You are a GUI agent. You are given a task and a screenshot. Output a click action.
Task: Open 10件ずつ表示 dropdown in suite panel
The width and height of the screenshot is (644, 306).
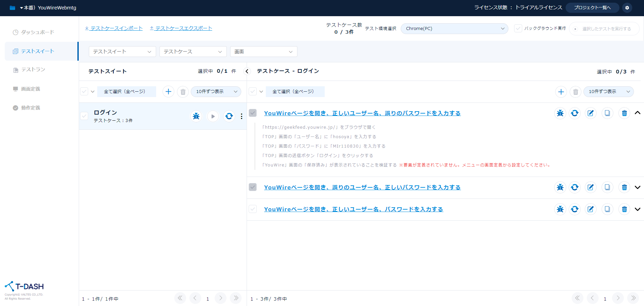coord(216,92)
